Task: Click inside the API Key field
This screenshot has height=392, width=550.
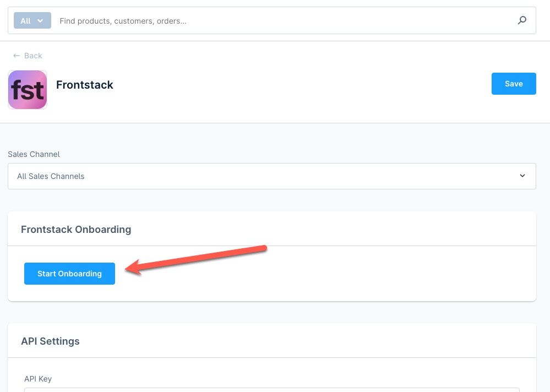Action: [x=271, y=391]
